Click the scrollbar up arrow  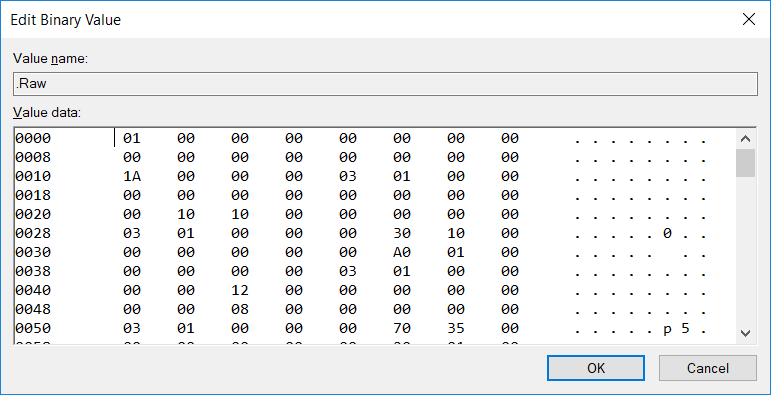[x=745, y=139]
